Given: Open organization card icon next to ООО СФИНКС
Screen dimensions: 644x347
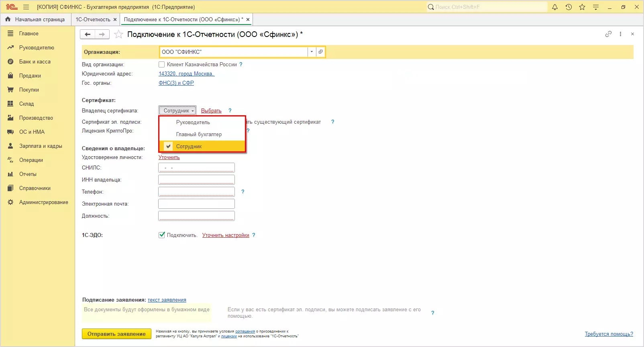Looking at the screenshot, I should click(x=320, y=52).
